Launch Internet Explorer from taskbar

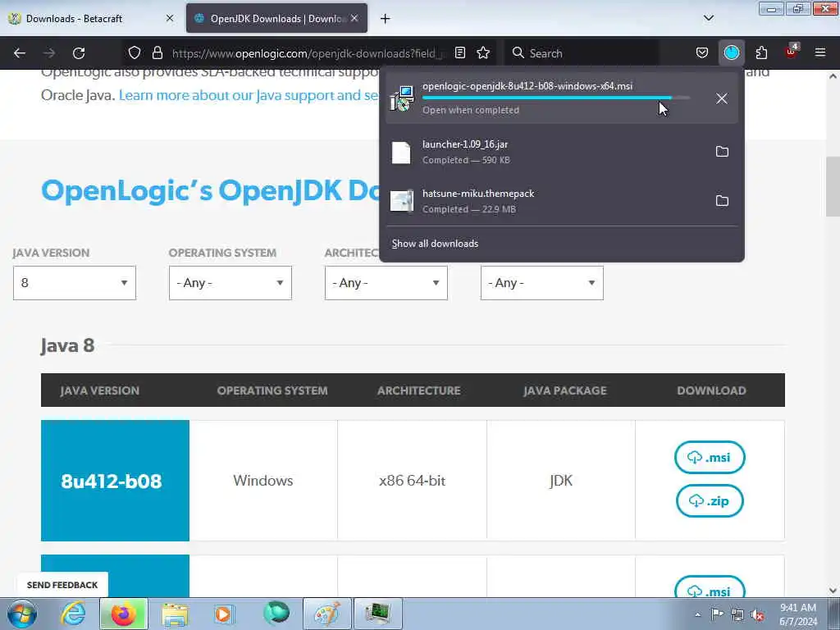(73, 614)
